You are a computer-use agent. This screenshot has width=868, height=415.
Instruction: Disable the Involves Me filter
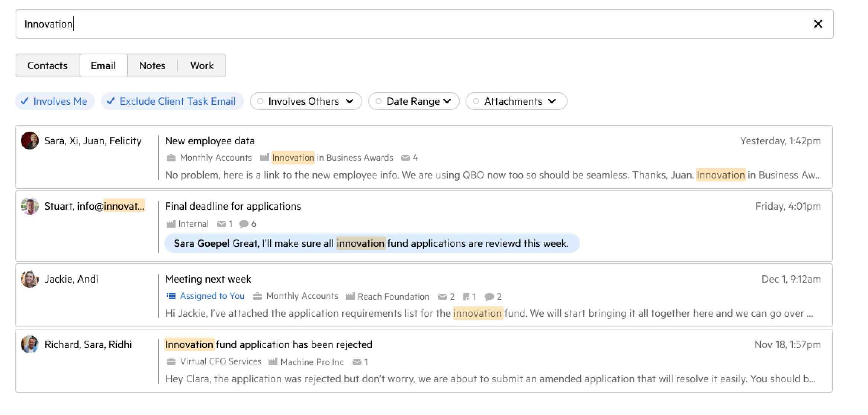[x=55, y=102]
